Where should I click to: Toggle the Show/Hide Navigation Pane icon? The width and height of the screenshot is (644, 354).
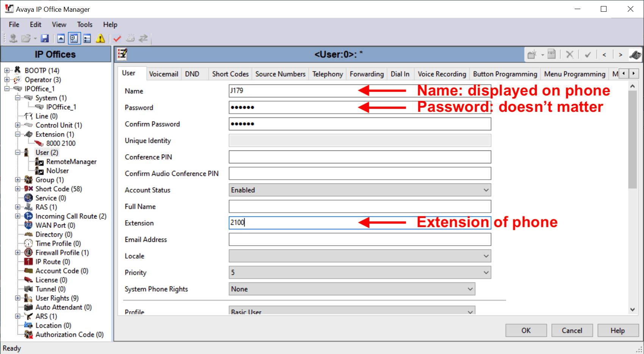(x=74, y=38)
